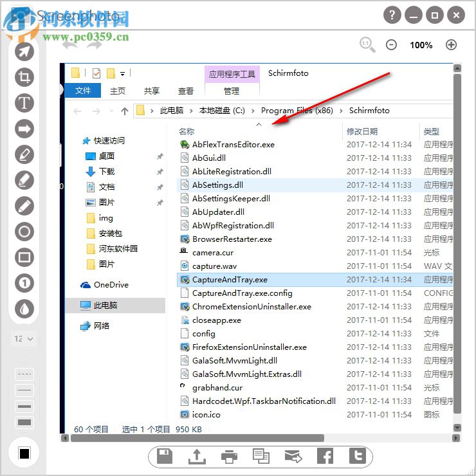Print the screenshot with the printer icon
This screenshot has height=476, width=476.
coord(229,456)
